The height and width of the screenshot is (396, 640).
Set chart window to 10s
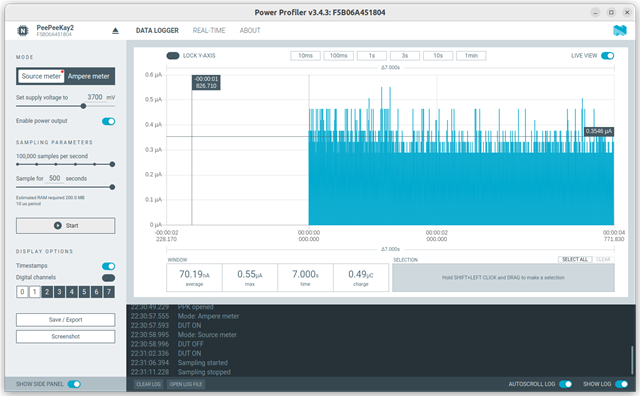[438, 56]
